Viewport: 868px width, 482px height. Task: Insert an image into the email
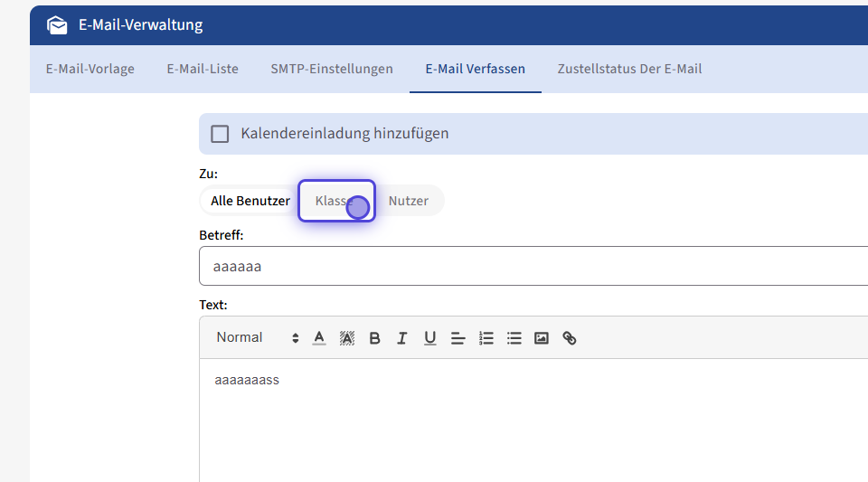point(542,338)
